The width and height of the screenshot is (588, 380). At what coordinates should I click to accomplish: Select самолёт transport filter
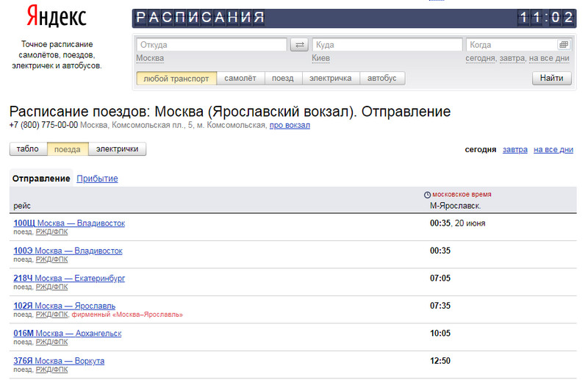(x=240, y=79)
